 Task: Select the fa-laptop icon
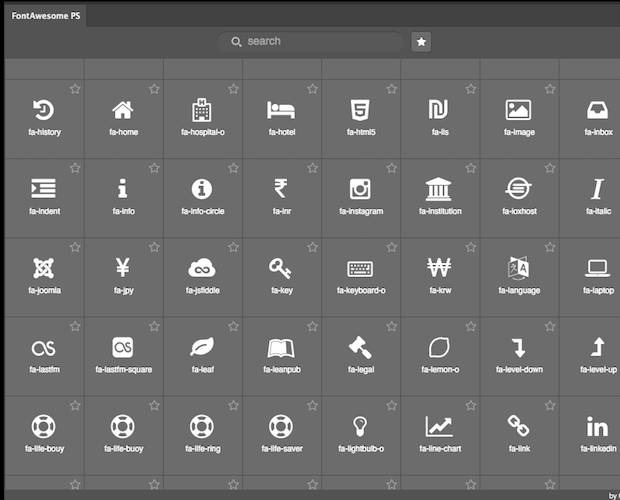(x=597, y=268)
